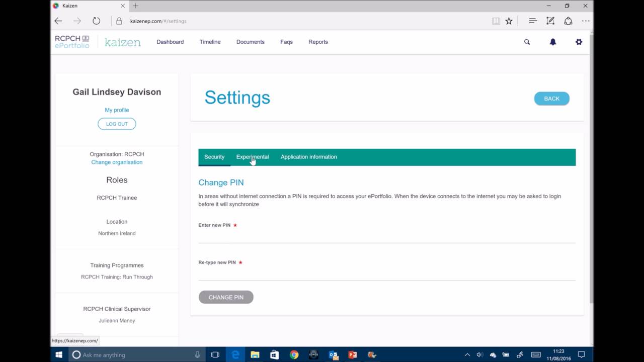This screenshot has width=644, height=362.
Task: Open Reports in the navigation
Action: (318, 42)
